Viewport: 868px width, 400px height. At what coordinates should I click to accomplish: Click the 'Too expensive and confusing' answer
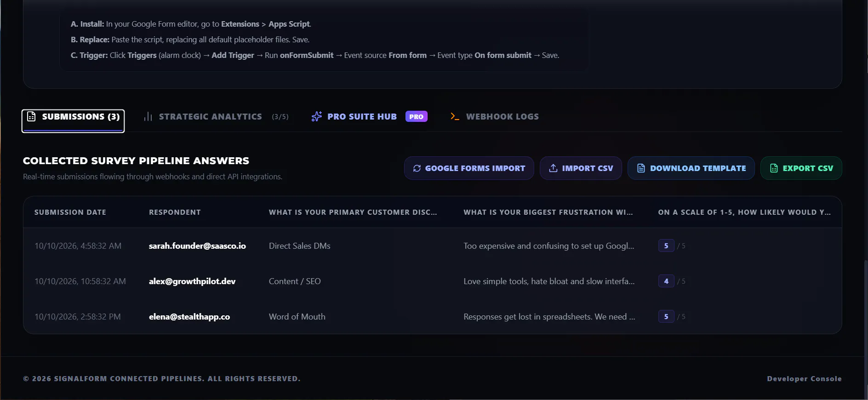click(549, 246)
